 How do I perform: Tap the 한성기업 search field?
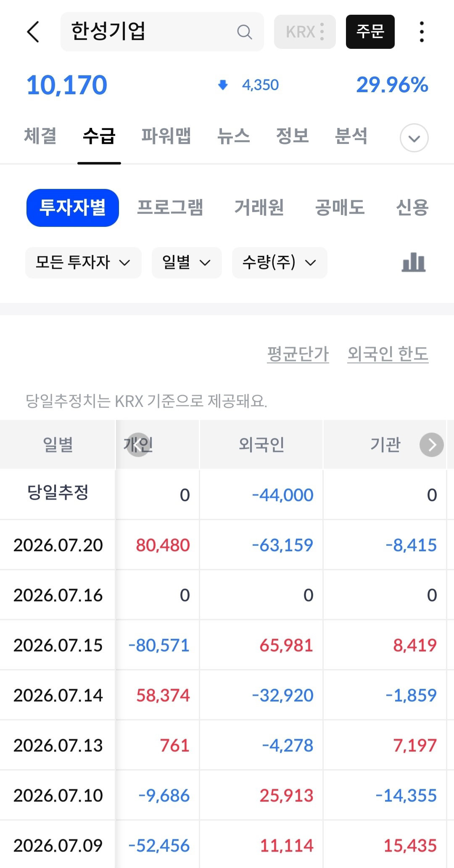point(162,32)
